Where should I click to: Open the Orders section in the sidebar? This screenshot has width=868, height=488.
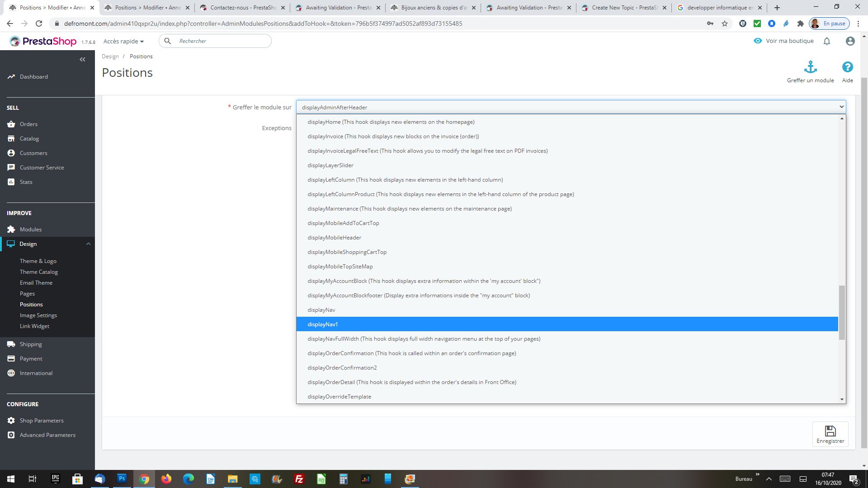tap(28, 124)
